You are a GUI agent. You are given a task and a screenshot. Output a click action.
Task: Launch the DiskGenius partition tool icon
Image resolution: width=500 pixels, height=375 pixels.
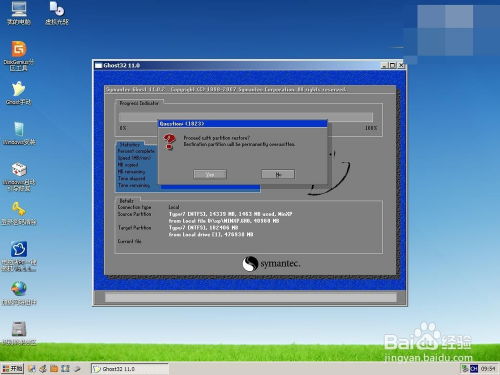[19, 56]
